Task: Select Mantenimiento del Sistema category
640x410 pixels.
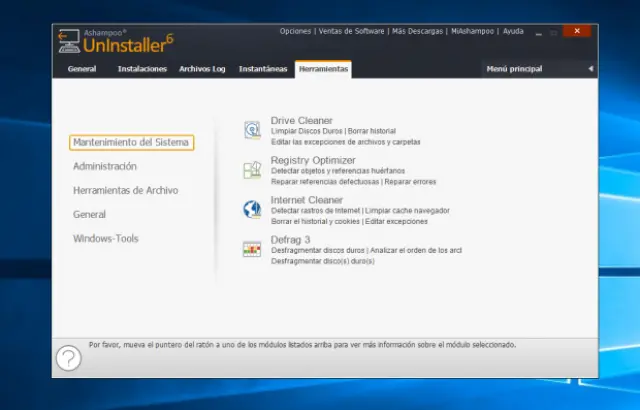Action: [x=131, y=143]
